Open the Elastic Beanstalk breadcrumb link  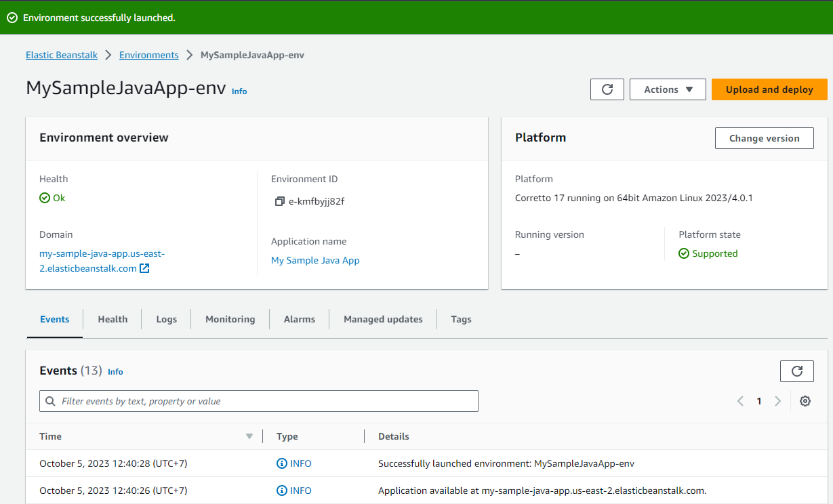pos(62,55)
